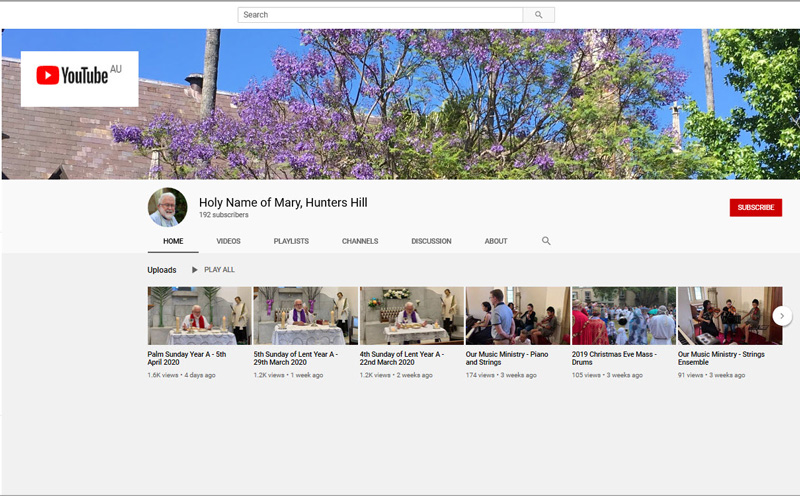Click the 174 views 3 weeks ago text

point(501,375)
